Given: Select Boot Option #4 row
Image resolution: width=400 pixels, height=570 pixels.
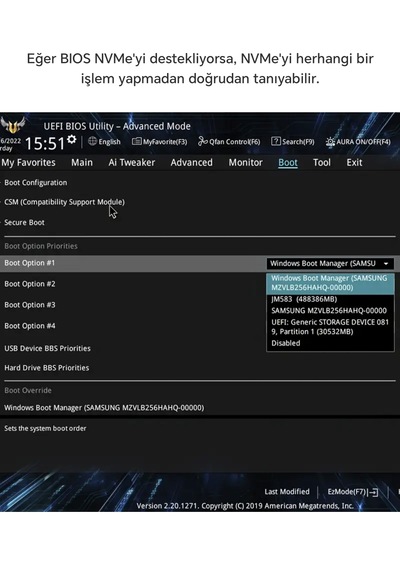Looking at the screenshot, I should coord(30,326).
